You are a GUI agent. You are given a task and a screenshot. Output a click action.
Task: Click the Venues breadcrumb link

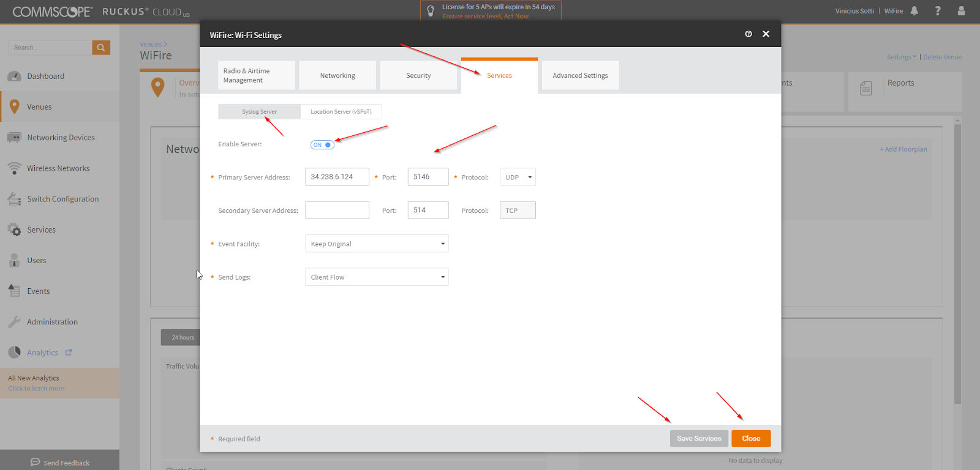[x=151, y=44]
